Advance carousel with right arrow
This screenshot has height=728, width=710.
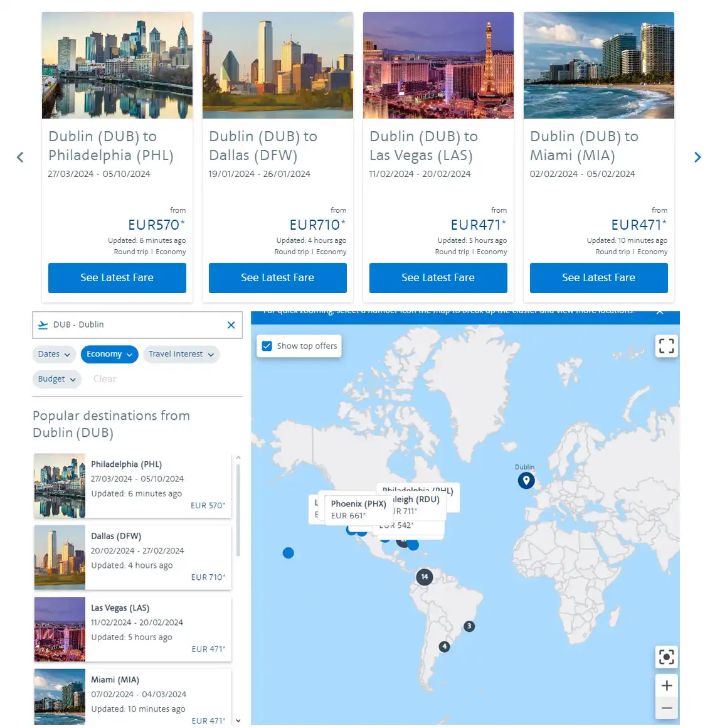click(x=697, y=158)
